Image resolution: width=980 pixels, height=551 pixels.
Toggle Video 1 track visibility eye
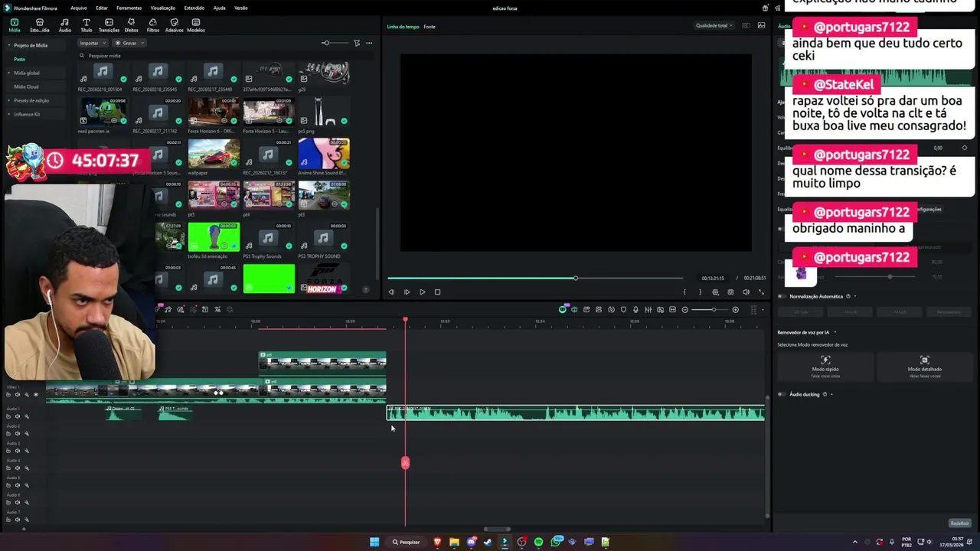point(35,395)
